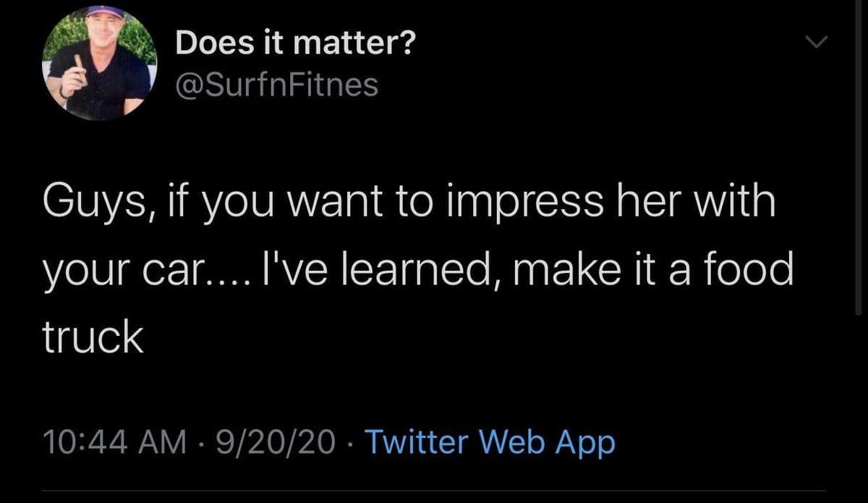Open the @SurfnFitnes handle link
Screen dimensions: 868x503
pyautogui.click(x=277, y=86)
